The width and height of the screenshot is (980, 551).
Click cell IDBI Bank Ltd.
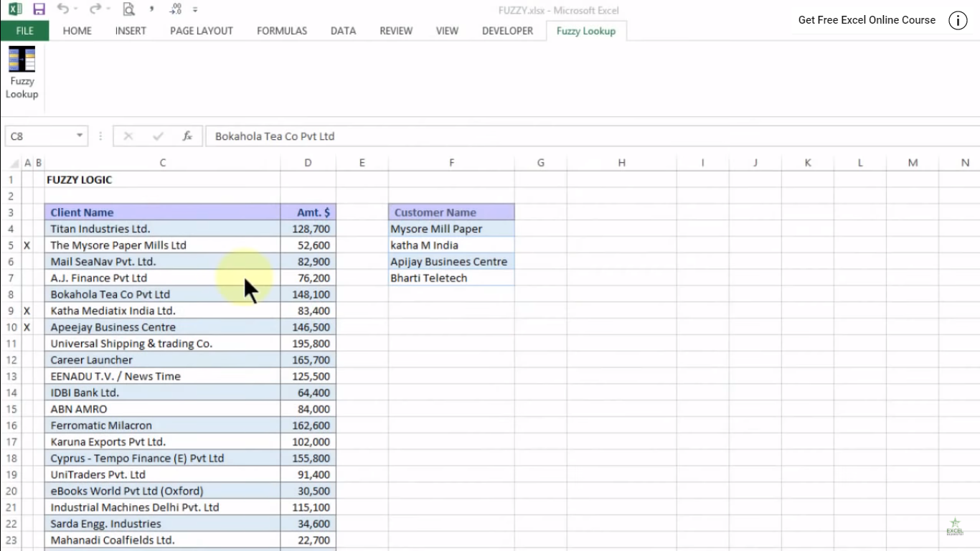pyautogui.click(x=163, y=392)
